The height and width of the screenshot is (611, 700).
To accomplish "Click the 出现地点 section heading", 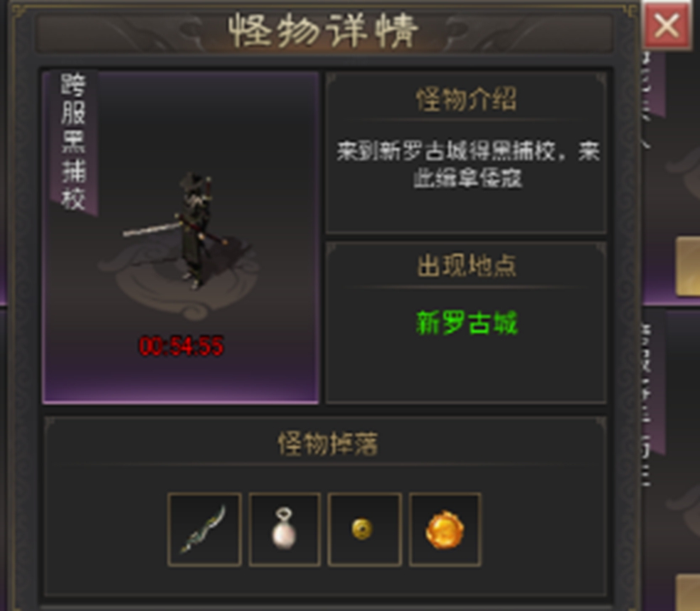I will coord(467,265).
